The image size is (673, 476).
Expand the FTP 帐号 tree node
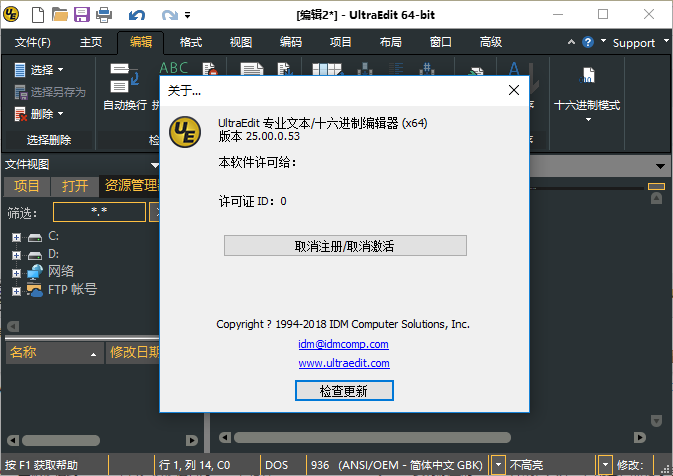click(x=16, y=291)
